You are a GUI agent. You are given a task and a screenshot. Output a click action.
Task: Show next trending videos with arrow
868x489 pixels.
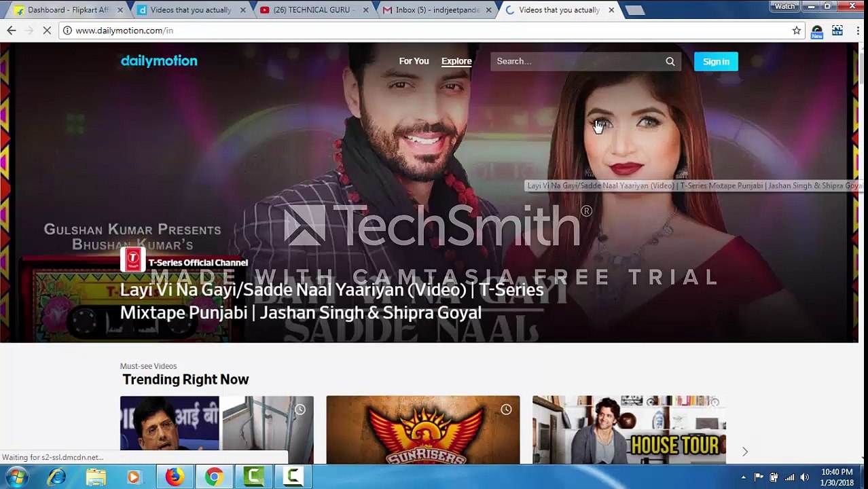[x=745, y=452]
